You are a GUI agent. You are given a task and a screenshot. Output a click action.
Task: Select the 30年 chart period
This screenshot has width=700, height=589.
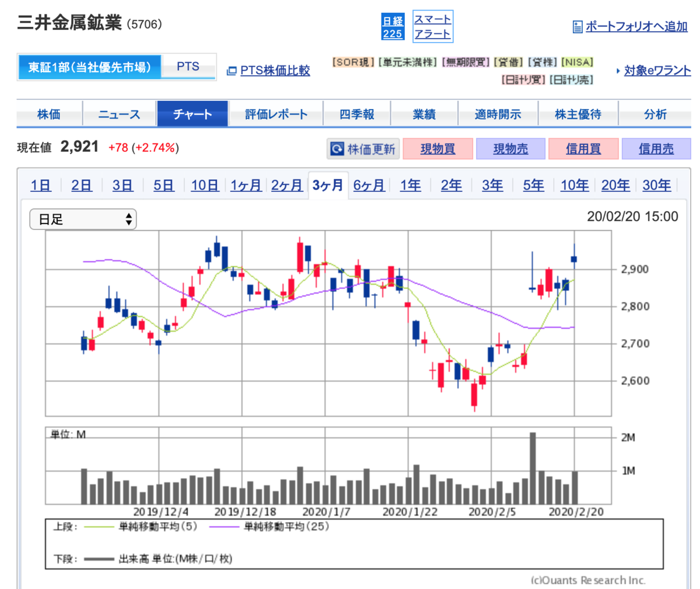coord(657,186)
